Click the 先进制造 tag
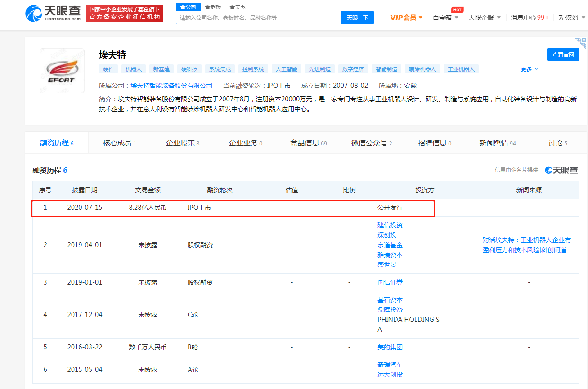 320,69
